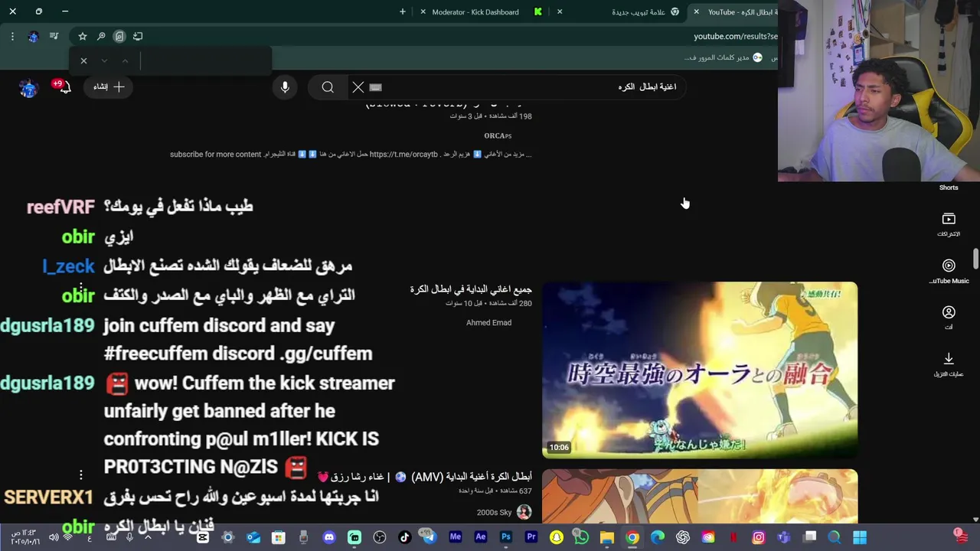Open WhatsApp from the taskbar

click(x=581, y=537)
